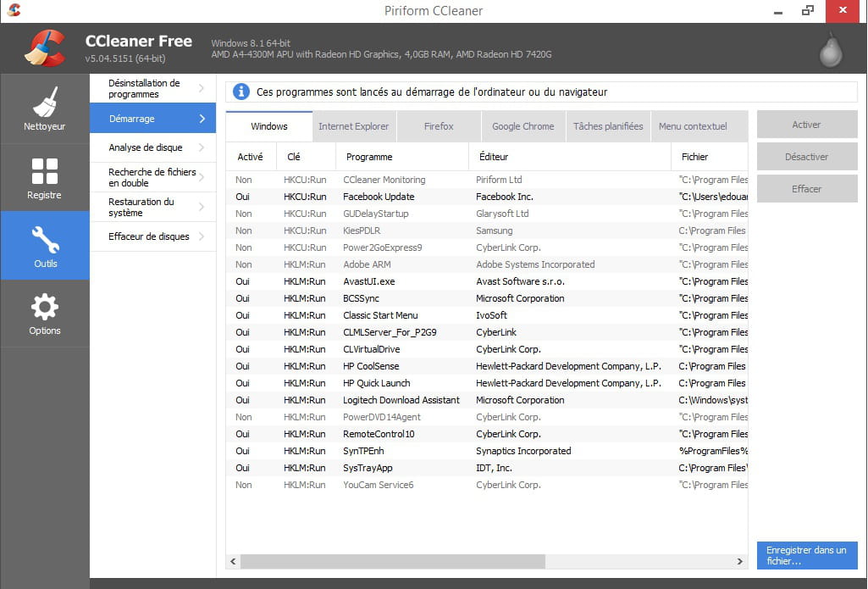Click the horizontal scrollbar right arrow
Screen dimensions: 868x589
pos(740,561)
